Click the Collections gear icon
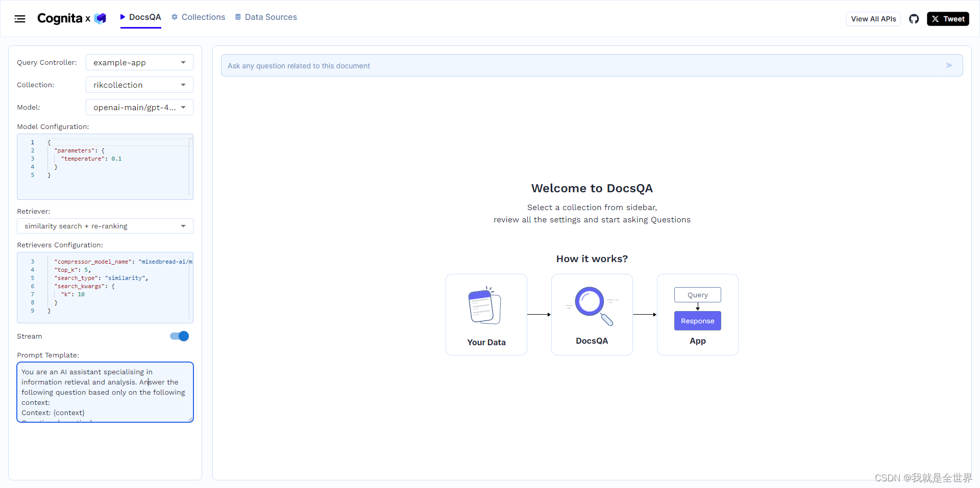 point(175,17)
